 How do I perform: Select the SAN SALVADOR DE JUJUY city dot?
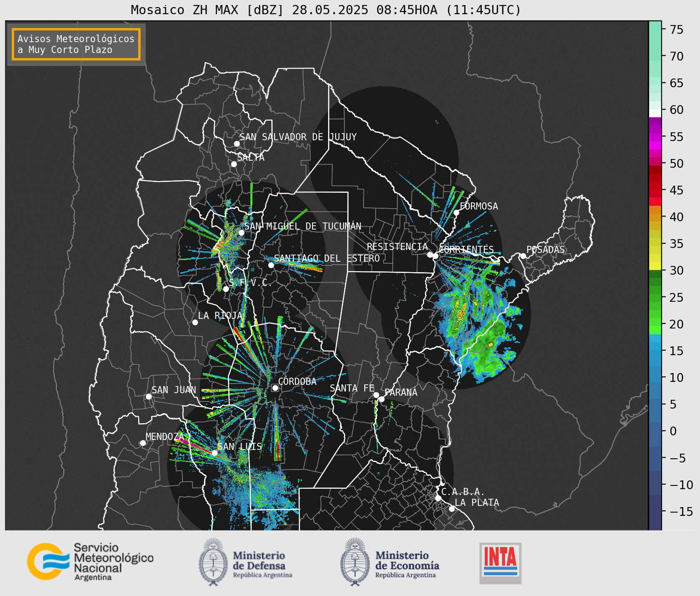point(237,144)
